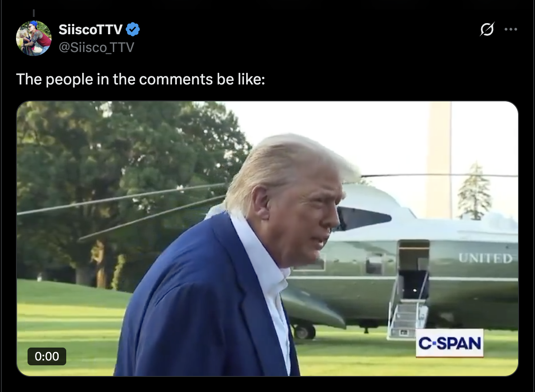The image size is (535, 392).
Task: Click the thread connector line above the avatar
Action: pyautogui.click(x=34, y=13)
